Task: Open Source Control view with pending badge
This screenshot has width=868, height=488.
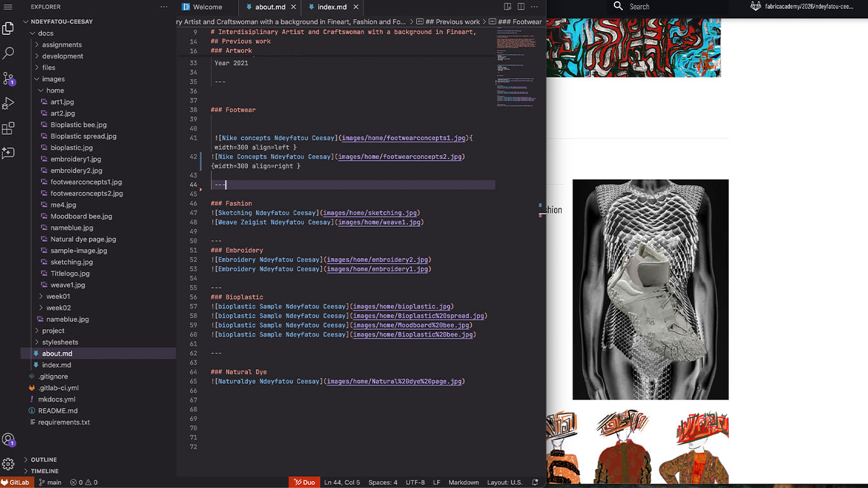Action: tap(8, 78)
